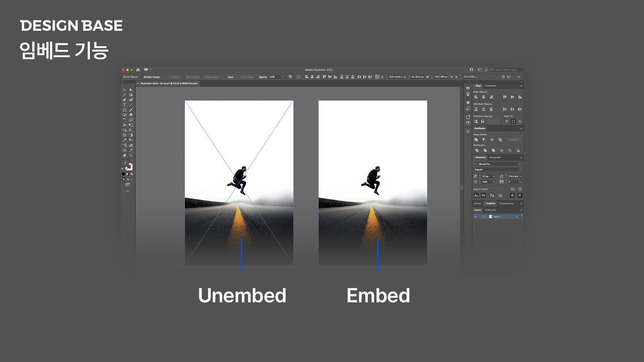Click the Edit Original button
The image size is (644, 362).
[x=193, y=77]
